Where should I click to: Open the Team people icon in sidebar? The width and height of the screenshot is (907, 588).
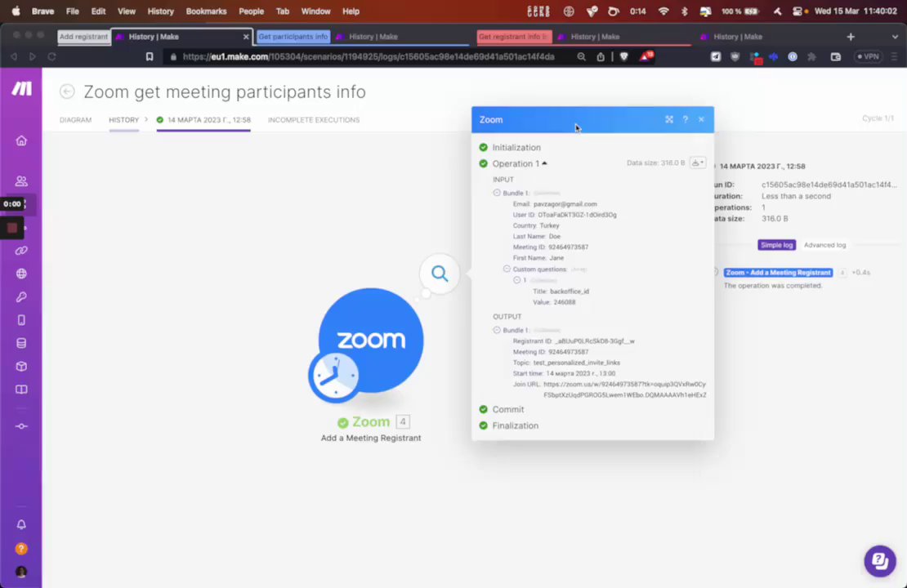[x=21, y=181]
